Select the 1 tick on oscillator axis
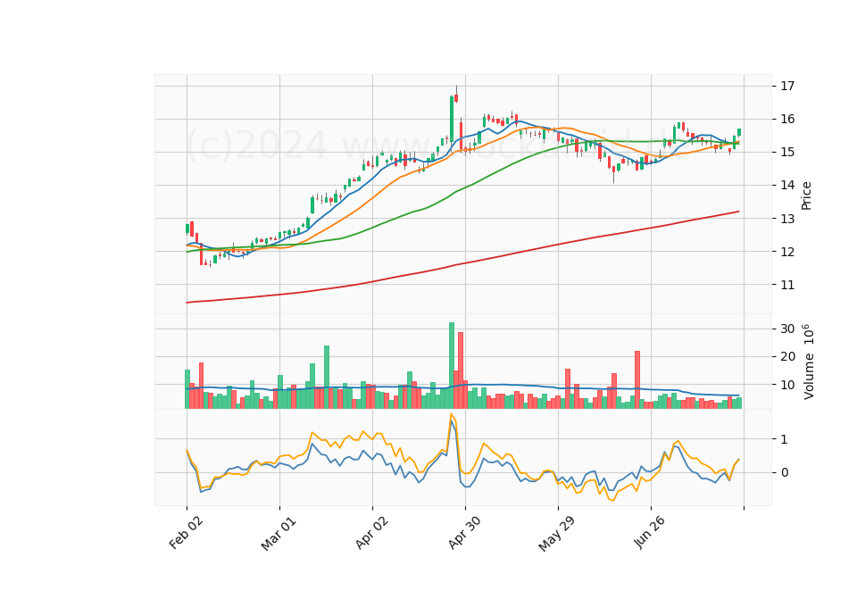Screen dimensions: 857x616 785,439
